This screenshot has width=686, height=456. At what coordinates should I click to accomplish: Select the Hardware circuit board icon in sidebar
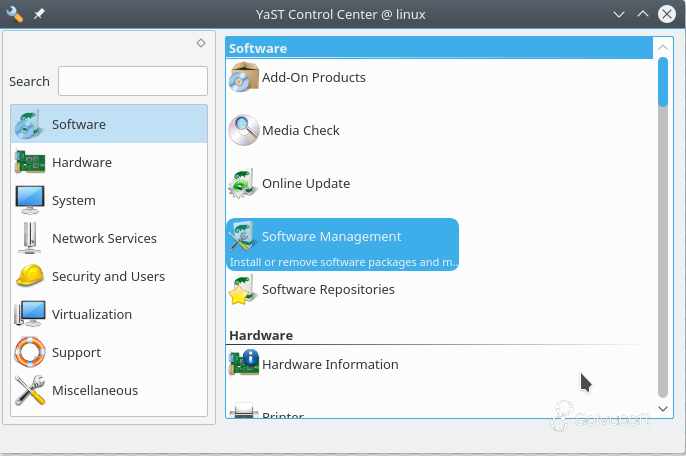coord(29,162)
